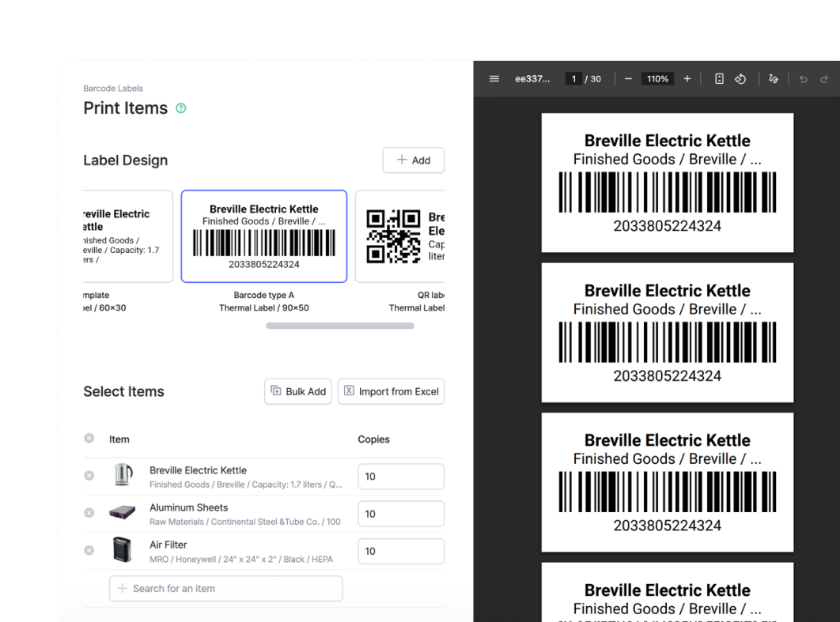Click the label design horizontal scrollbar

pos(340,326)
